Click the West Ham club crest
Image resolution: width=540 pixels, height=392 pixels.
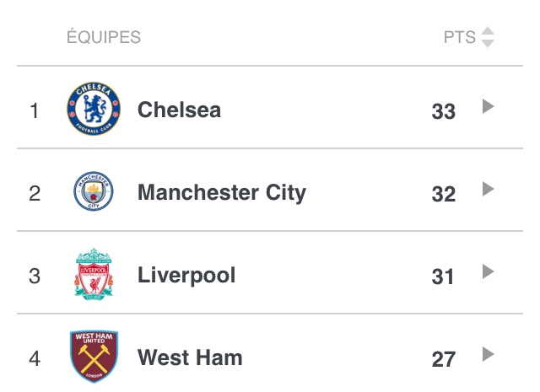tap(94, 357)
